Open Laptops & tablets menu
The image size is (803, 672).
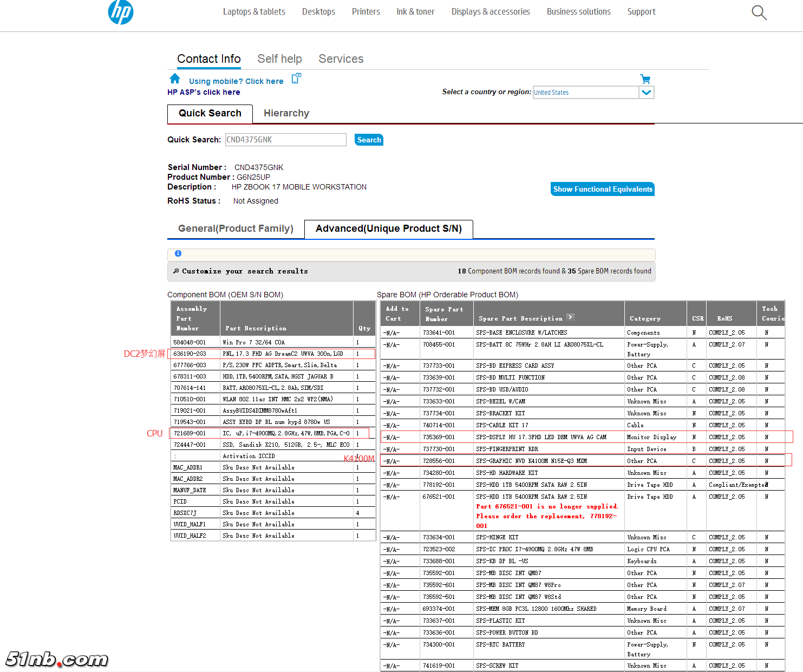pyautogui.click(x=254, y=12)
